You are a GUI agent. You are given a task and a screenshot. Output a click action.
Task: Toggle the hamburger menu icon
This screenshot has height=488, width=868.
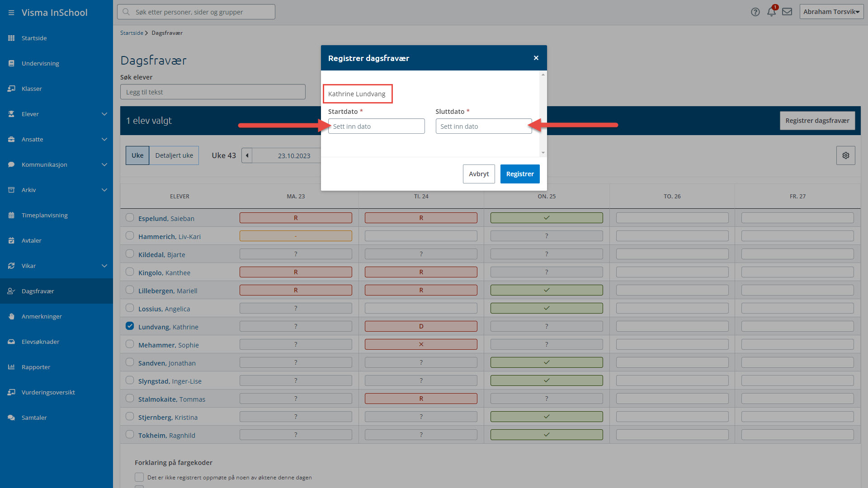pyautogui.click(x=11, y=13)
